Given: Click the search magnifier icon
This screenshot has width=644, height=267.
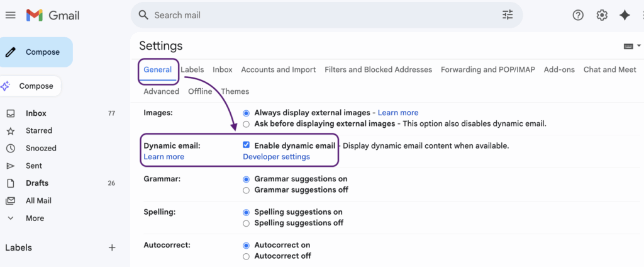Looking at the screenshot, I should click(x=143, y=15).
